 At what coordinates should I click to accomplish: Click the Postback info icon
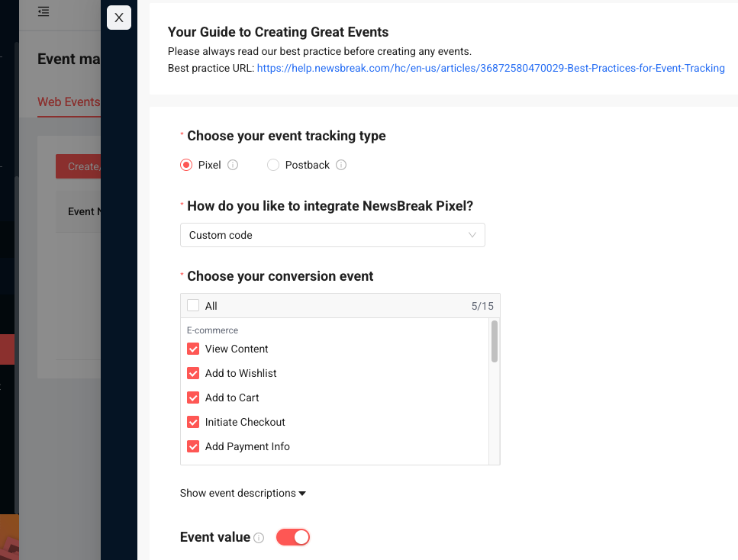[x=341, y=165]
